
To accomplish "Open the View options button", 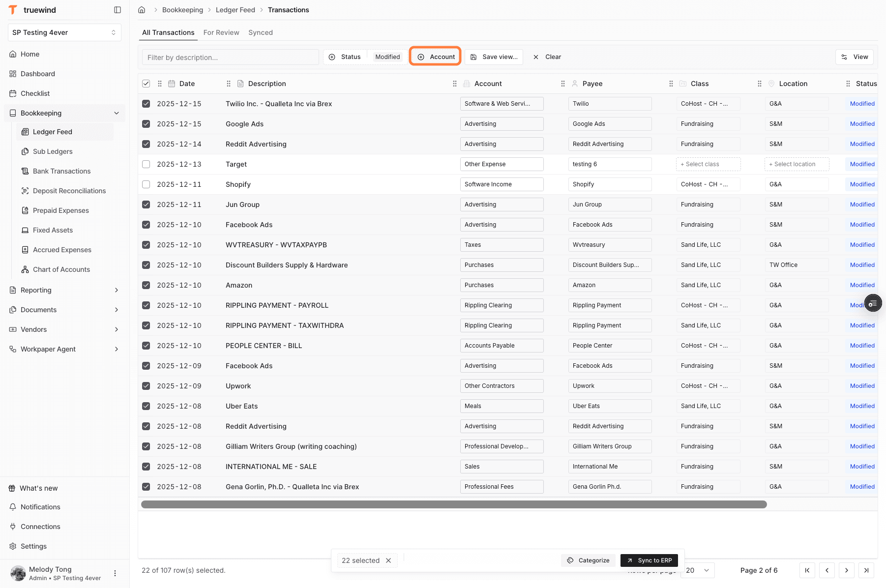I will tap(855, 57).
